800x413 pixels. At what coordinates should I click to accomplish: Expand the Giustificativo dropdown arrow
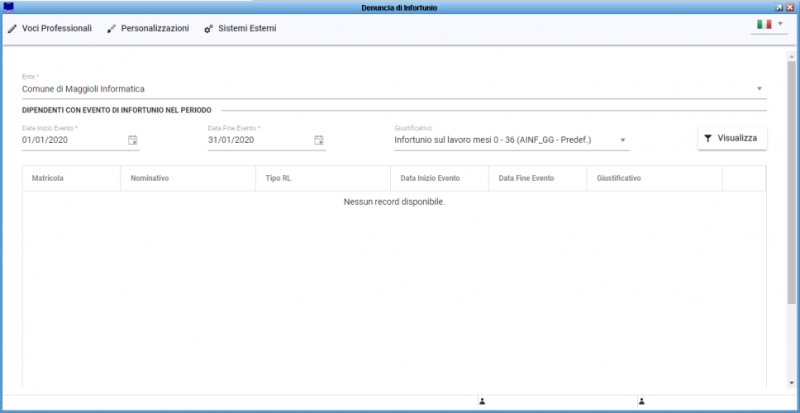pyautogui.click(x=623, y=140)
